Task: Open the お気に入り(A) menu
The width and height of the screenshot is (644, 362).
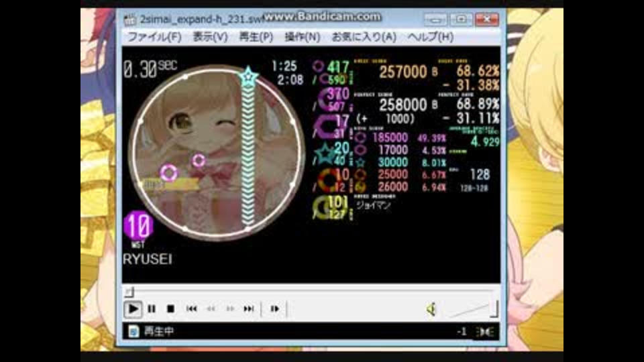Action: [364, 37]
